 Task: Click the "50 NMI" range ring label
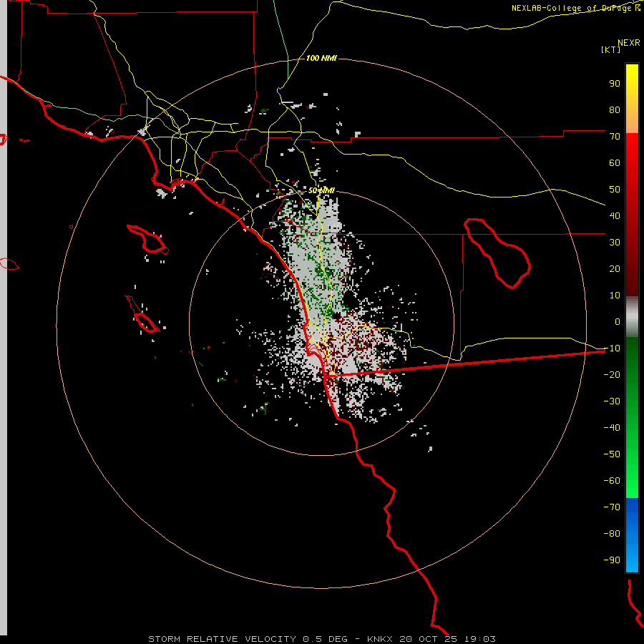pyautogui.click(x=321, y=190)
